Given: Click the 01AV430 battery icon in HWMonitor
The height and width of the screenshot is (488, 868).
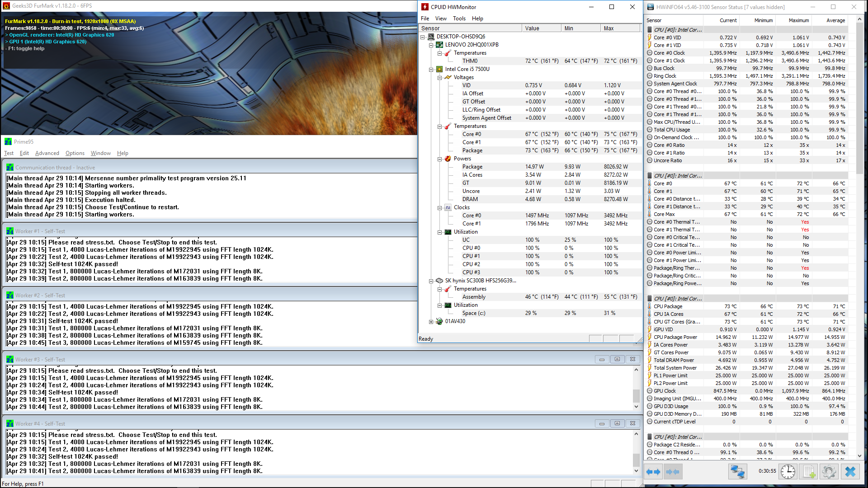Looking at the screenshot, I should point(439,321).
